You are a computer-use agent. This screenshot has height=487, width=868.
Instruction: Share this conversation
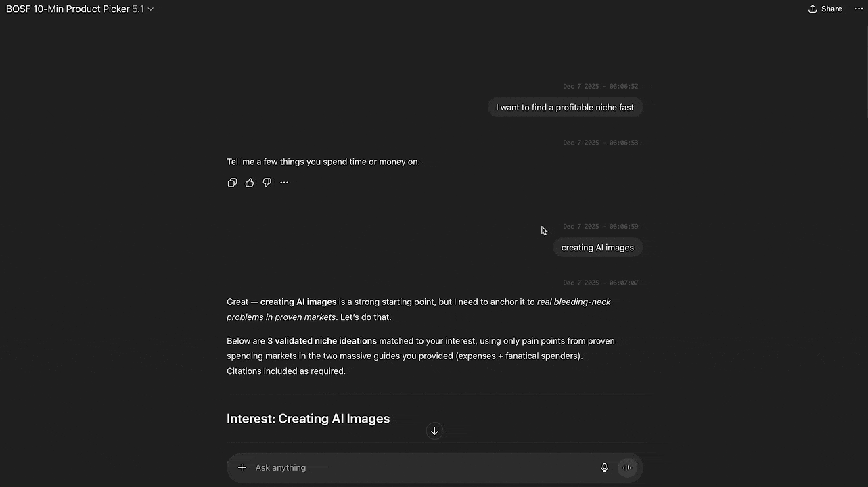[825, 9]
